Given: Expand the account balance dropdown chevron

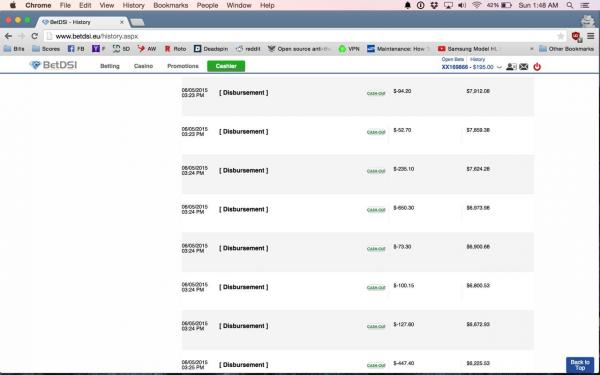Looking at the screenshot, I should click(x=499, y=67).
